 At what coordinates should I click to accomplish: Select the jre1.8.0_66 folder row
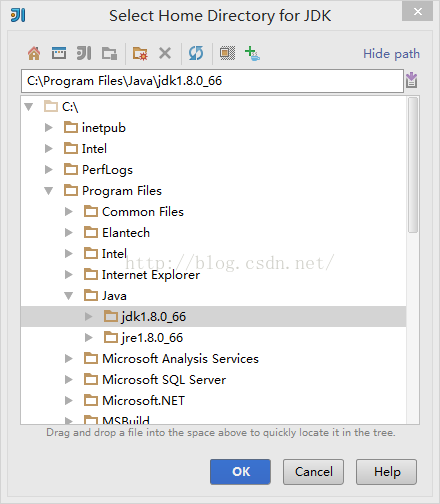click(x=213, y=337)
